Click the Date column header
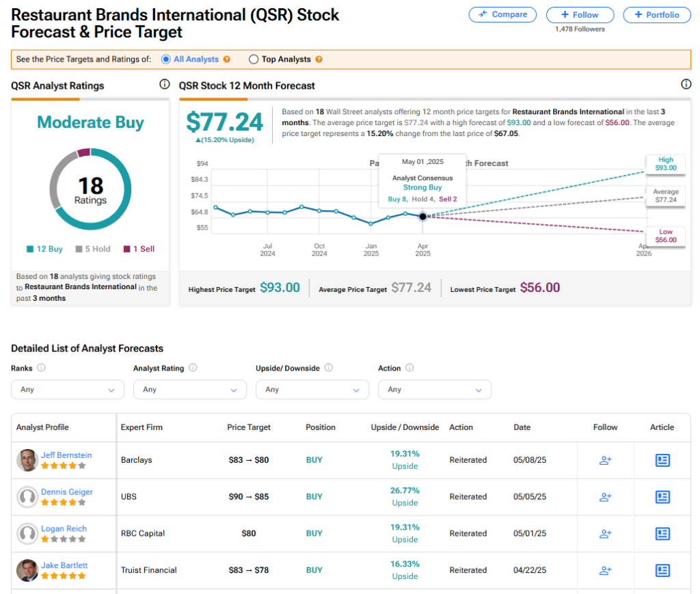 [522, 427]
